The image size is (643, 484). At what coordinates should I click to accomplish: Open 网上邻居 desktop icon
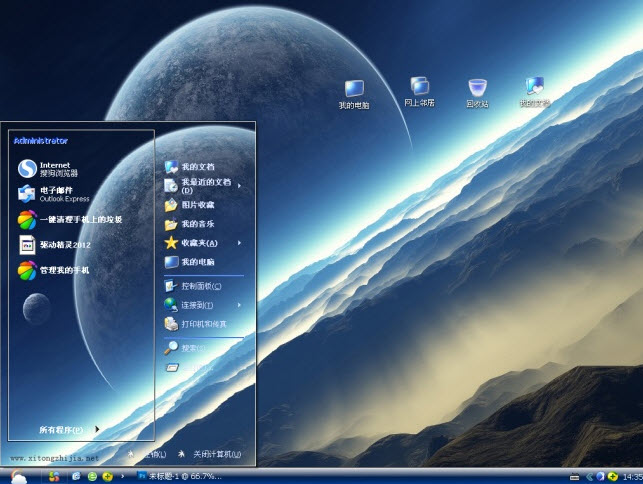tap(418, 90)
